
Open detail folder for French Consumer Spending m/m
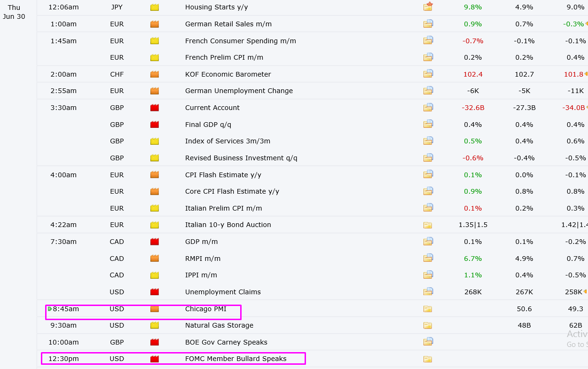(428, 40)
